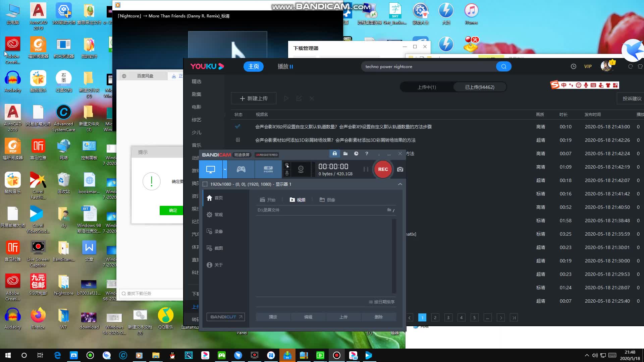
Task: Expand to page 2 in the video list
Action: (435, 317)
